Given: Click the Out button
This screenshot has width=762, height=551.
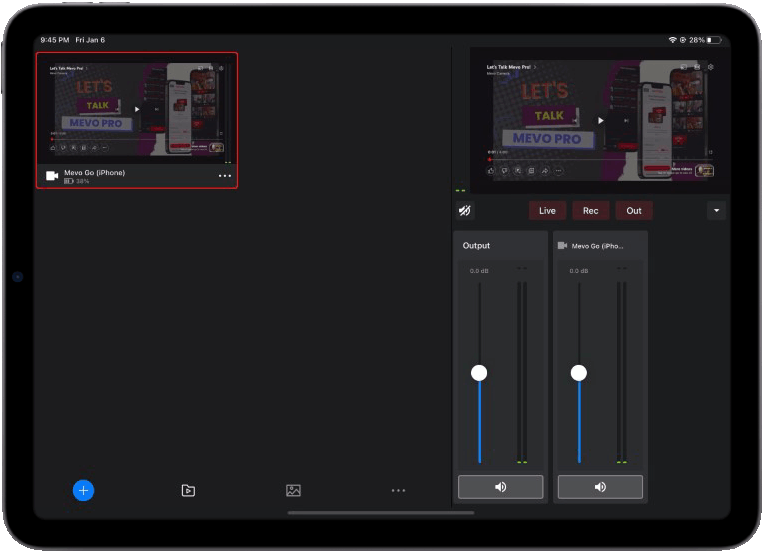Looking at the screenshot, I should click(x=634, y=211).
